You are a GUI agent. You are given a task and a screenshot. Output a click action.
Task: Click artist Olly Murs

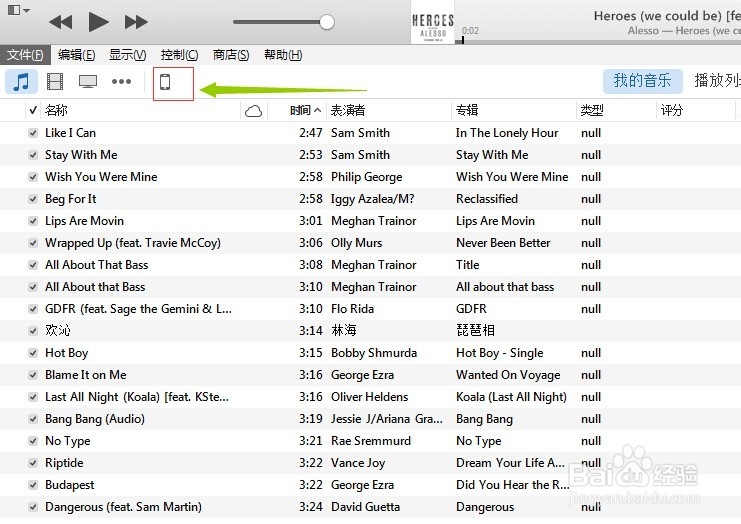click(356, 243)
